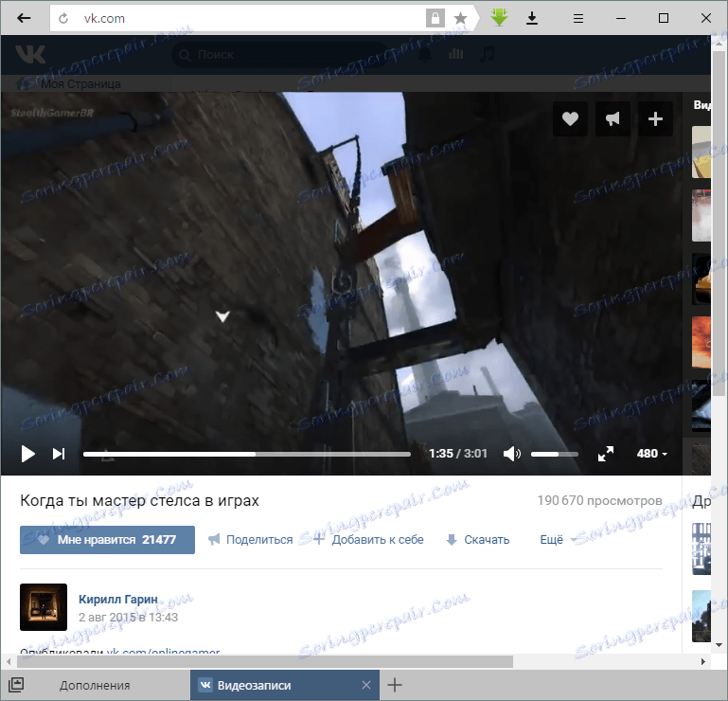Close the Видеозаписи tab
Viewport: 728px width, 701px height.
click(366, 685)
